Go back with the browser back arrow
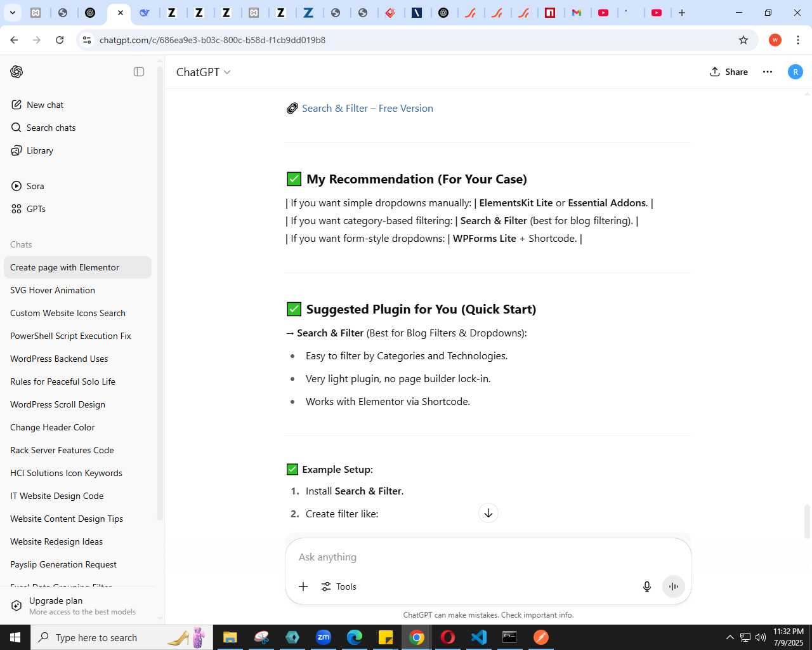This screenshot has width=812, height=650. 14,40
